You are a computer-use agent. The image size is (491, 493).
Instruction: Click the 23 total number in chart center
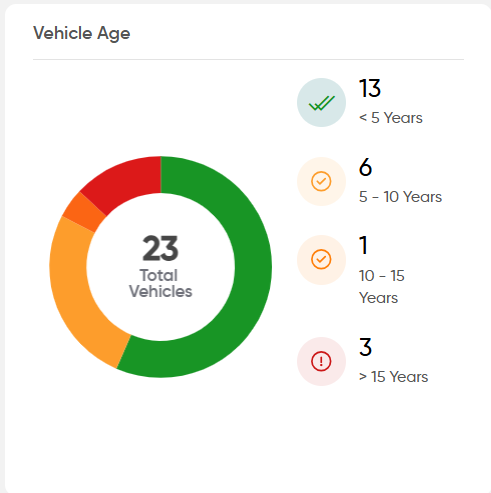tap(160, 248)
